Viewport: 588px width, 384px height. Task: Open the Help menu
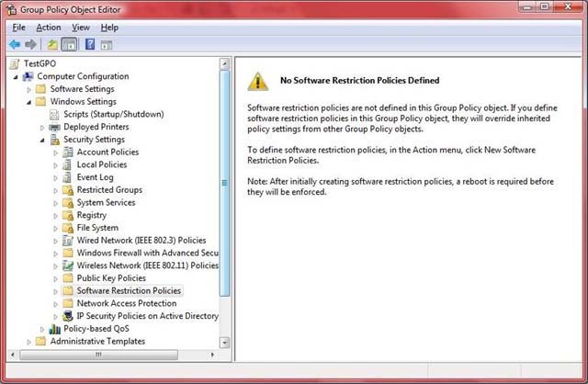[x=109, y=28]
